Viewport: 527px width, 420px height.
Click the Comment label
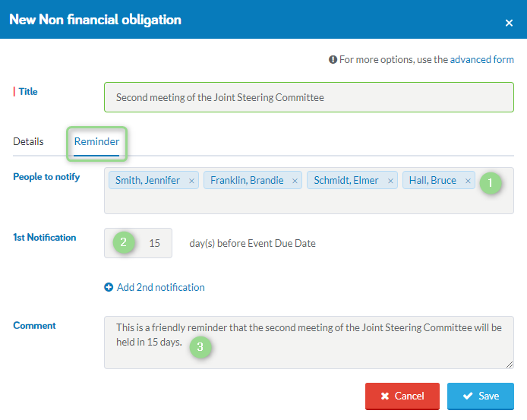click(34, 326)
